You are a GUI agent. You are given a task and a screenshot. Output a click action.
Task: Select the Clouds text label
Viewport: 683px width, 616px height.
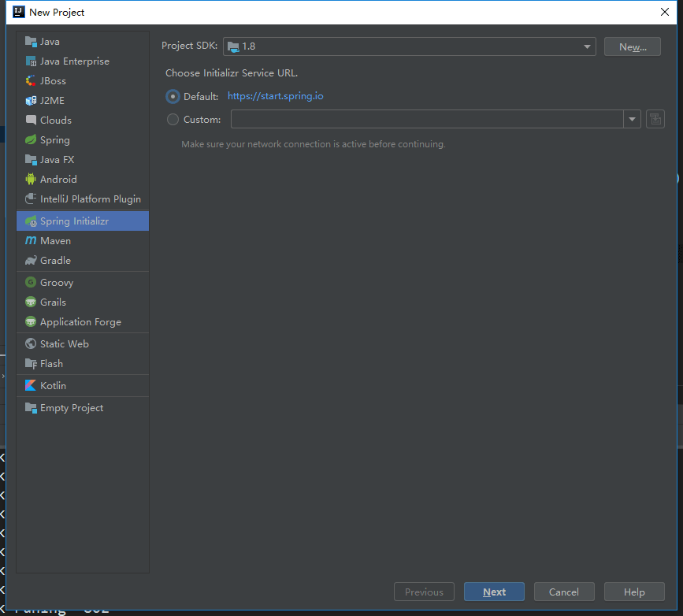(56, 121)
